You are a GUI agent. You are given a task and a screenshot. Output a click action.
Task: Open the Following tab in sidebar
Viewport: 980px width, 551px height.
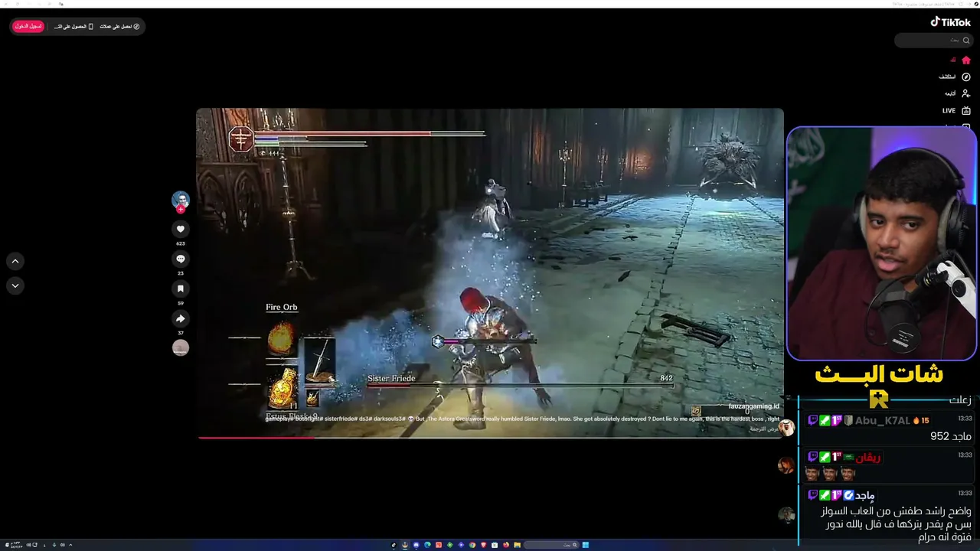tap(956, 93)
